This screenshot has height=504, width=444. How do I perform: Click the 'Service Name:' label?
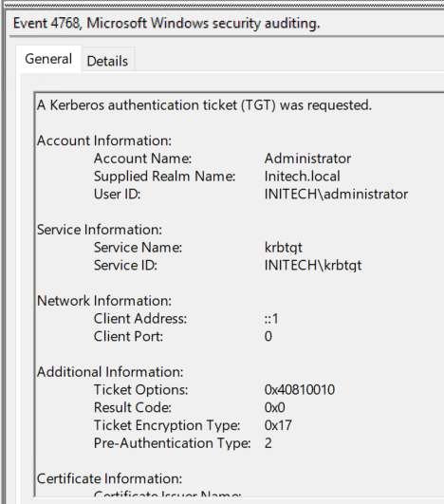[138, 248]
